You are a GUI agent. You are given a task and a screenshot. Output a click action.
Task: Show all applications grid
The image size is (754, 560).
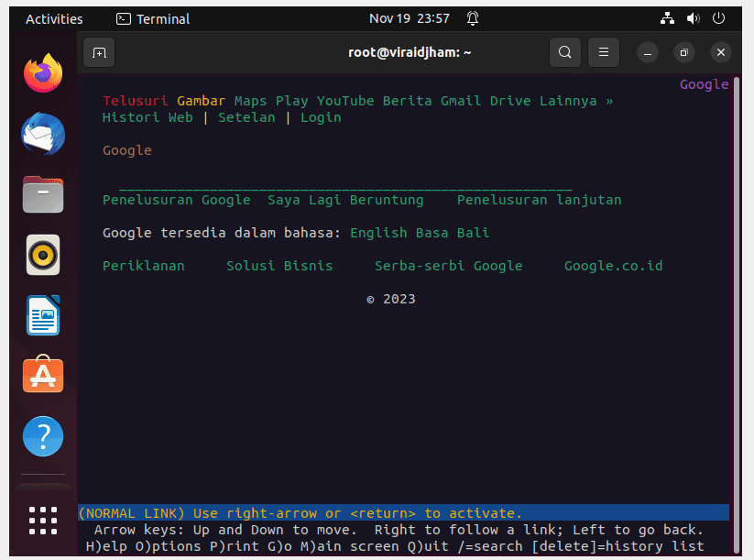click(43, 521)
